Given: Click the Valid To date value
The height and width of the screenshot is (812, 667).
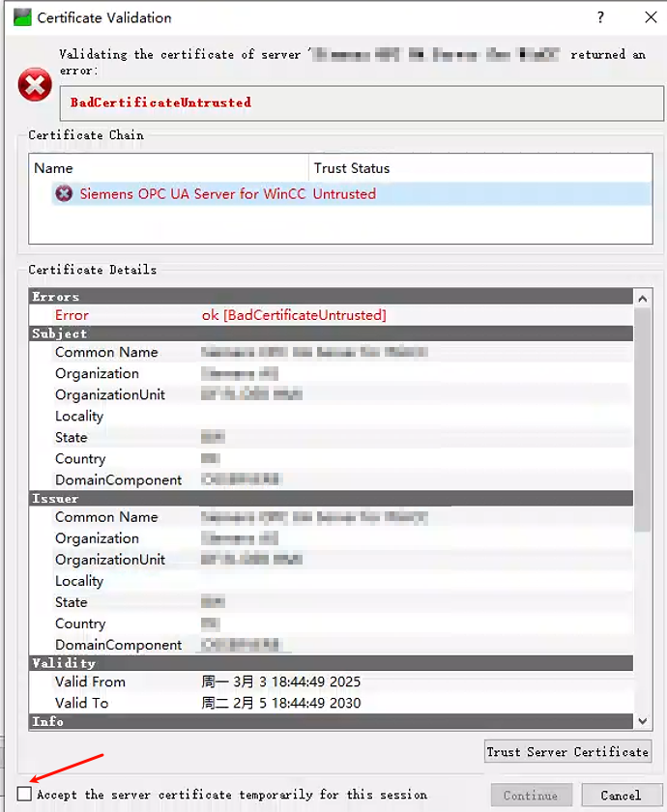Looking at the screenshot, I should click(x=280, y=703).
